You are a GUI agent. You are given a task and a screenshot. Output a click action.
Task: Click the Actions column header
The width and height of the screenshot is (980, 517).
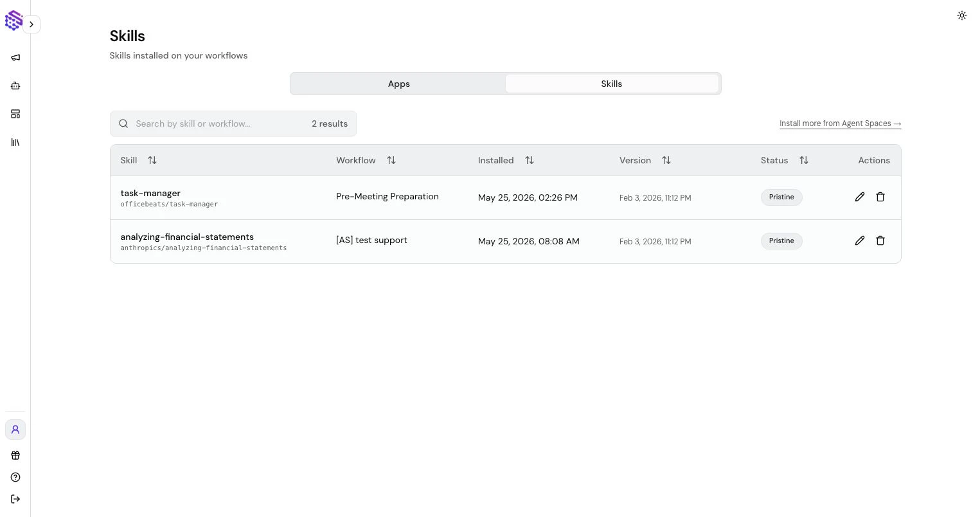click(x=874, y=160)
